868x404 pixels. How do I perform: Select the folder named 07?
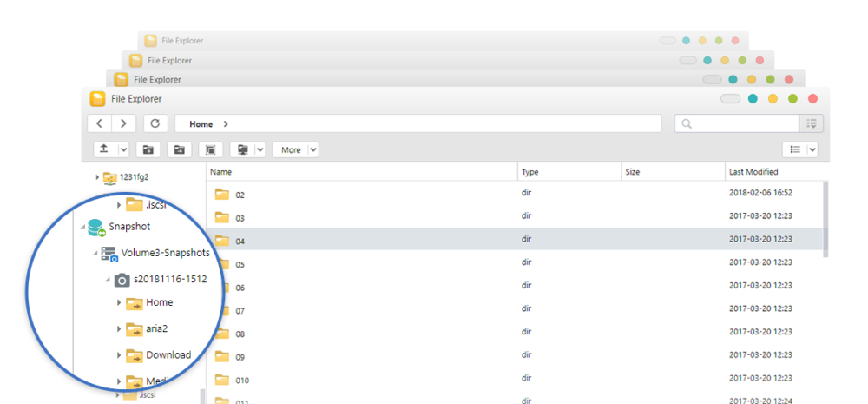tap(240, 311)
